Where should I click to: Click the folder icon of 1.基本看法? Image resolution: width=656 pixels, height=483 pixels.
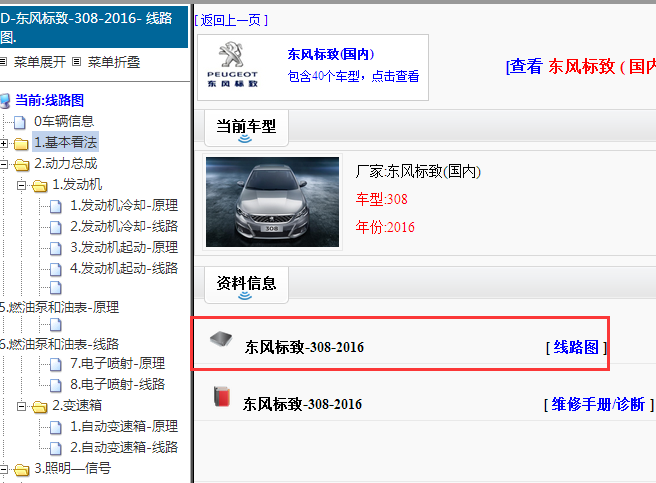(20, 144)
